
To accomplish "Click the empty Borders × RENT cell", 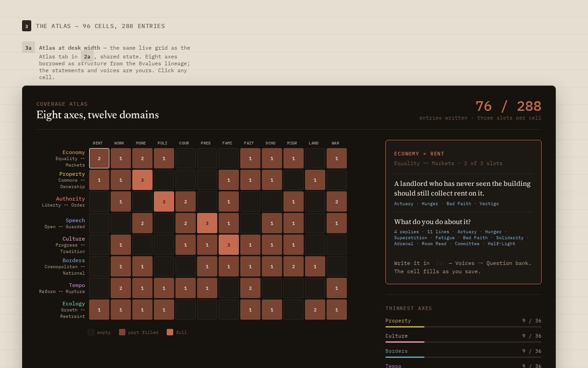I will (99, 266).
